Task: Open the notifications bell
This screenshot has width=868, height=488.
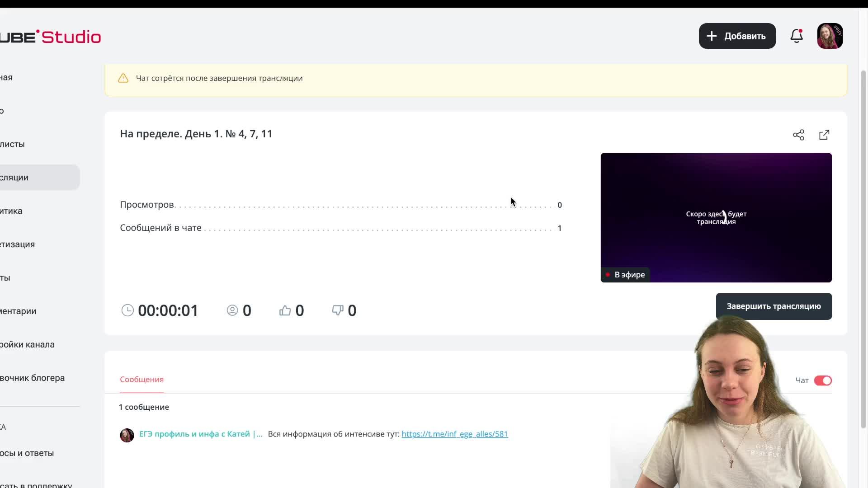Action: click(797, 36)
